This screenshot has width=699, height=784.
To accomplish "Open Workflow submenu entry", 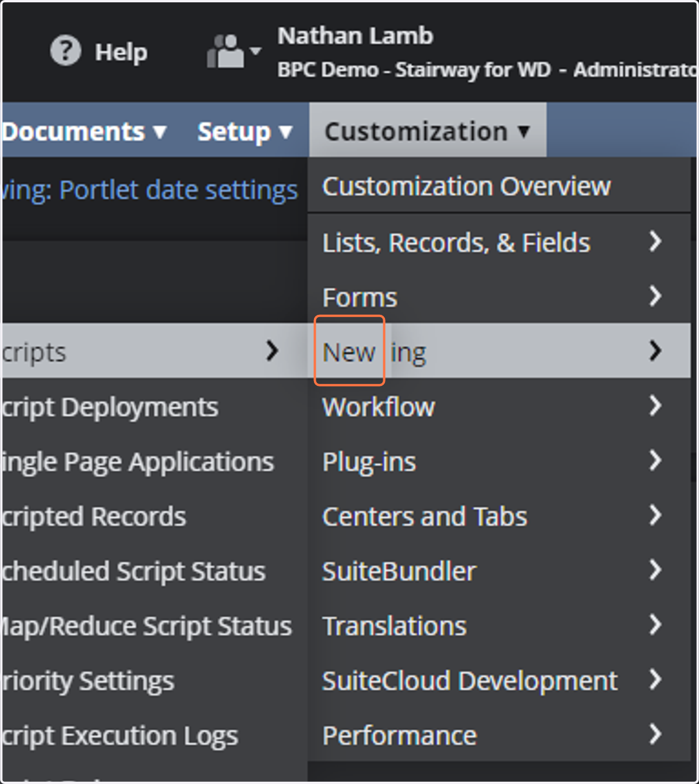I will pyautogui.click(x=499, y=406).
